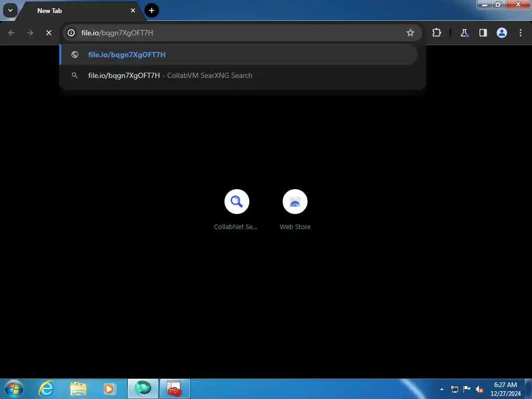Screen dimensions: 532x399
Task: Open muted volume tray icon
Action: point(480,390)
